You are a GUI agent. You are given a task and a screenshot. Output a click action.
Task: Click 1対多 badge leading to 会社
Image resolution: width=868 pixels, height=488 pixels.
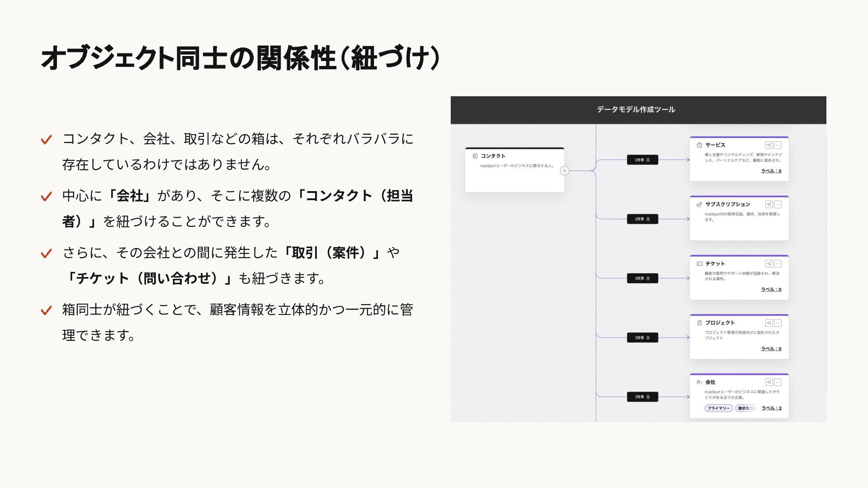click(642, 397)
